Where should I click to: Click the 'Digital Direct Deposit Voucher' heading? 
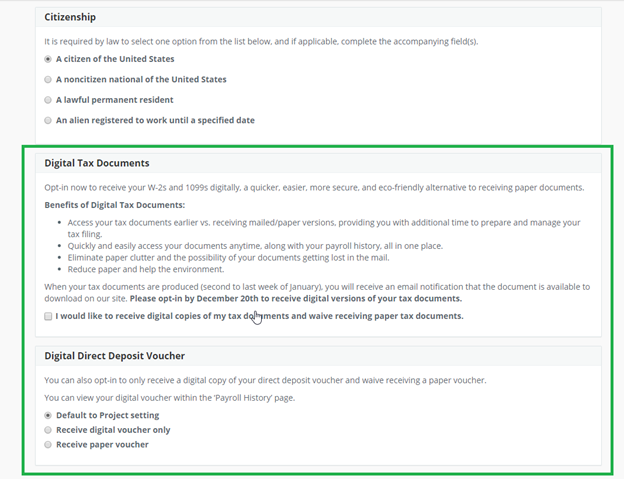pyautogui.click(x=115, y=356)
